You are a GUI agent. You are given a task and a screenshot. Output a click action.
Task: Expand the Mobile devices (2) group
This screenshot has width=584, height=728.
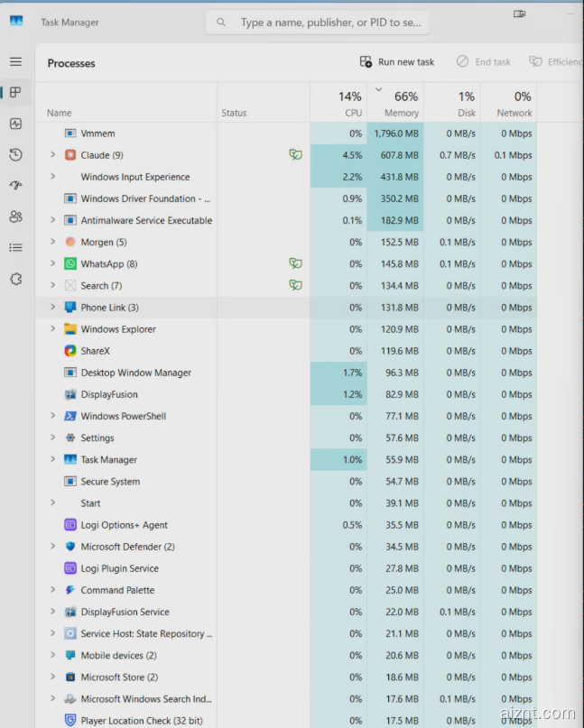click(x=52, y=655)
